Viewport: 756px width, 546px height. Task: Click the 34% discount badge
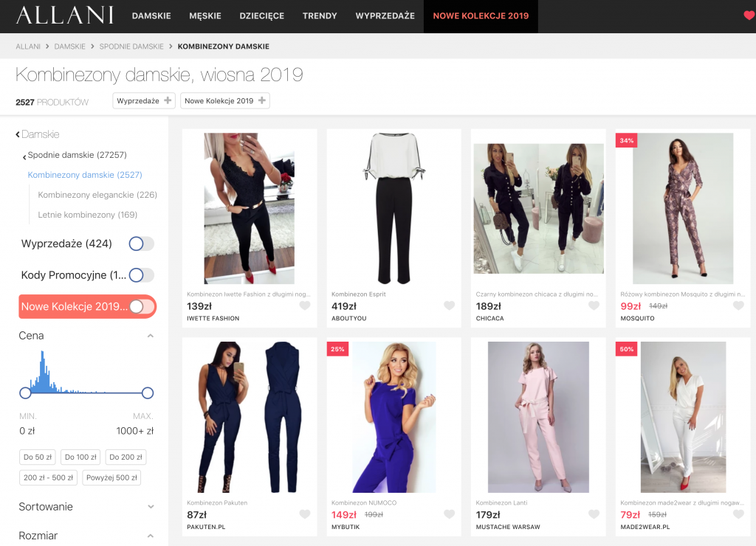click(626, 140)
